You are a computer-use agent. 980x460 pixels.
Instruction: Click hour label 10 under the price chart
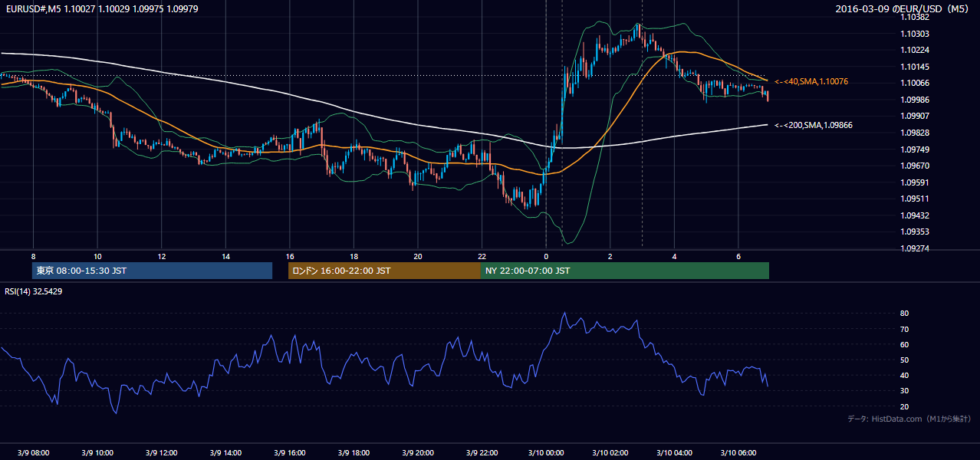click(x=97, y=256)
